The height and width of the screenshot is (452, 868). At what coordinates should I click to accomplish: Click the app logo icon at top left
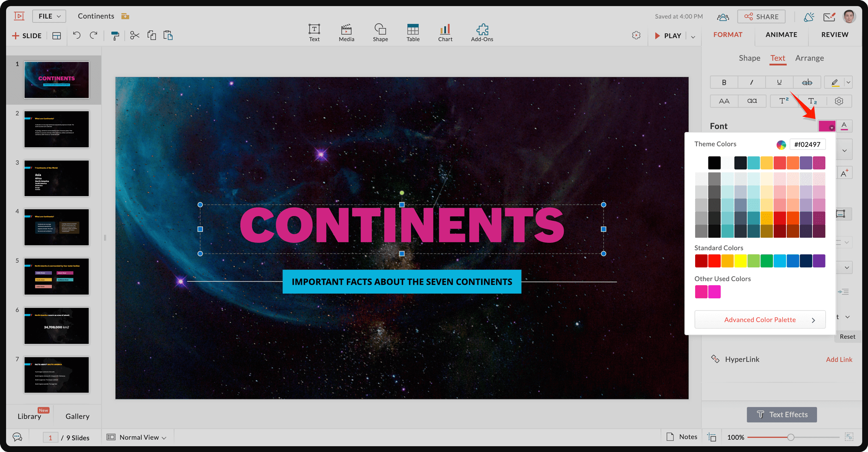(19, 16)
